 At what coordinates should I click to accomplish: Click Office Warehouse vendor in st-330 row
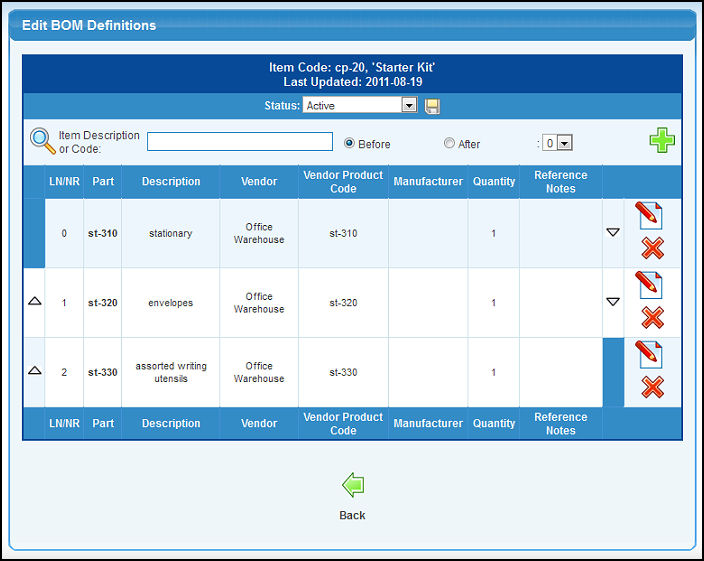click(259, 372)
